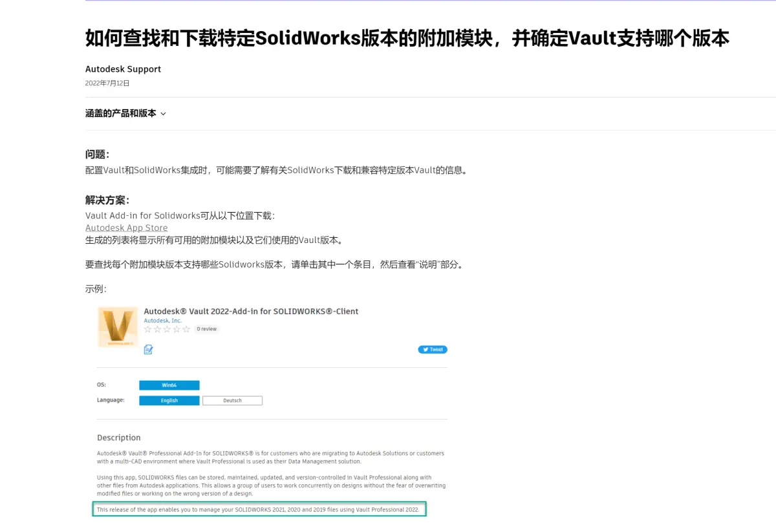The width and height of the screenshot is (776, 532).
Task: Click the publication date 2022年7月12日
Action: (107, 83)
